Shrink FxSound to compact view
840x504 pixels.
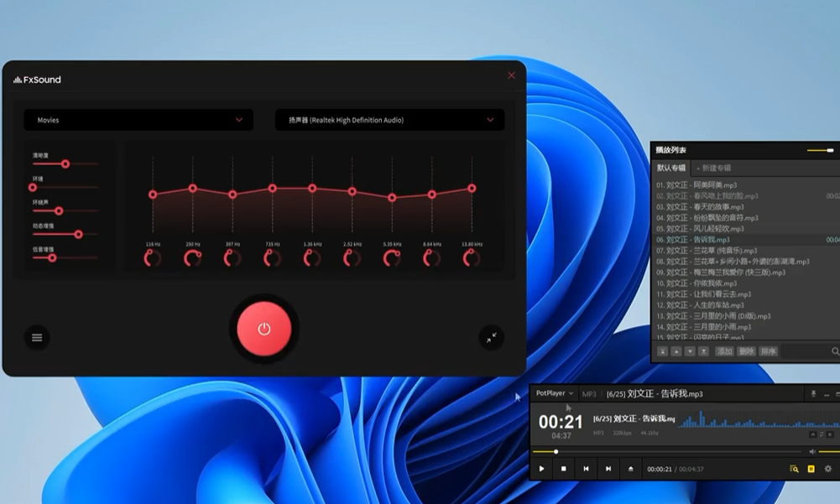(x=491, y=337)
